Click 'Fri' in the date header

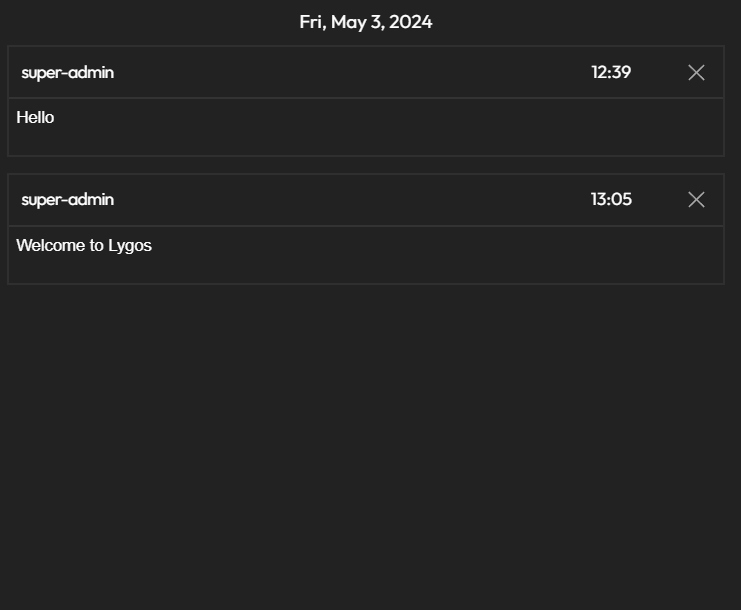(312, 22)
